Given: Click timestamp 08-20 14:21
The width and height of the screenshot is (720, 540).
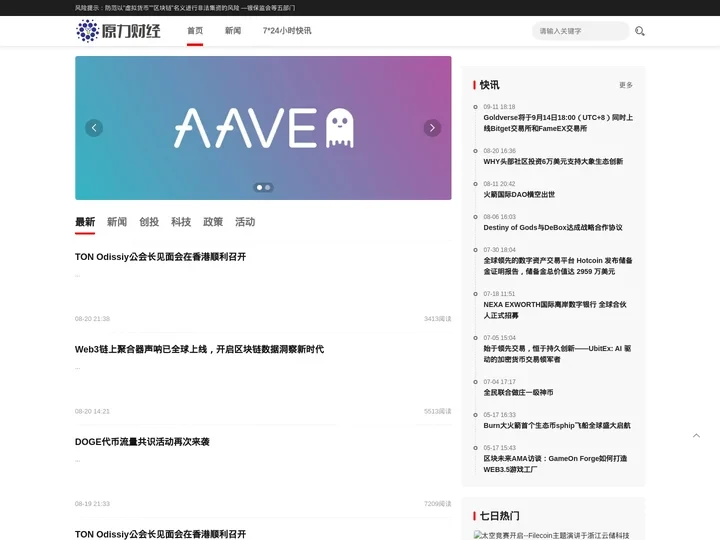Looking at the screenshot, I should pyautogui.click(x=92, y=411).
